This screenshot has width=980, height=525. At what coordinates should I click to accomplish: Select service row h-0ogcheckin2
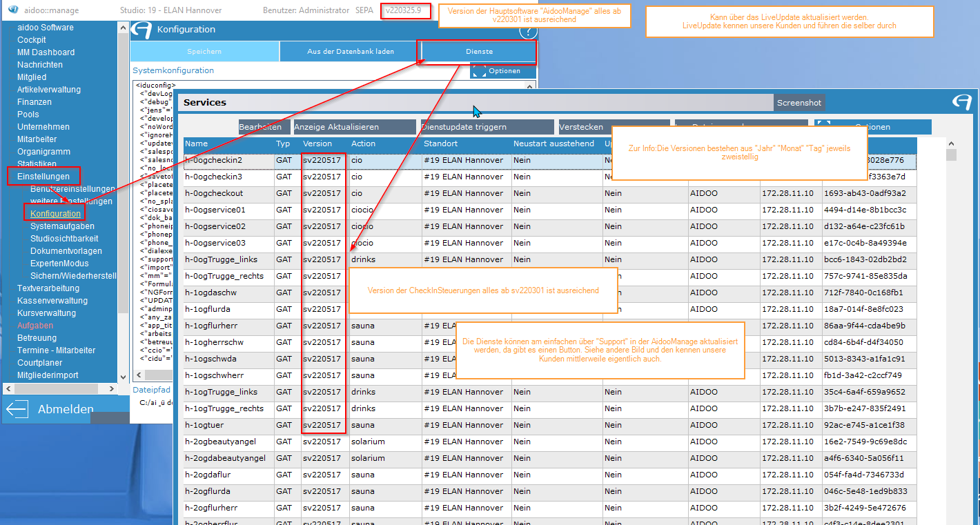[550, 160]
